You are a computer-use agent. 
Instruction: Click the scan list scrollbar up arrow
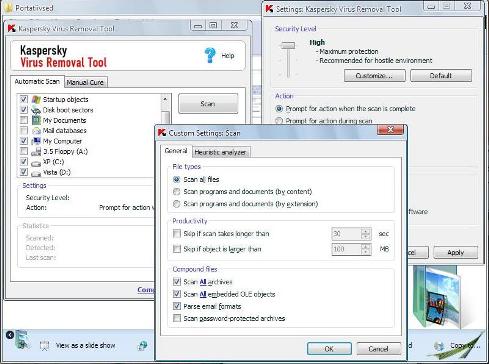pos(165,99)
